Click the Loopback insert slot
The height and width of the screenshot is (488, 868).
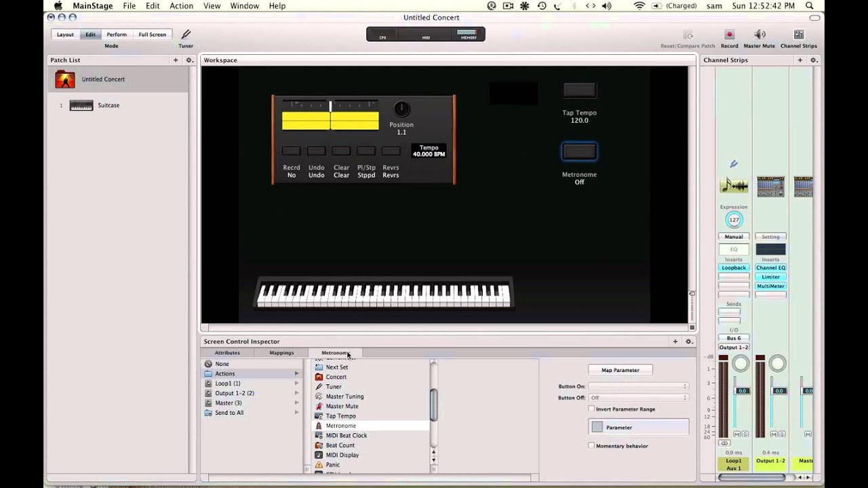coord(734,268)
